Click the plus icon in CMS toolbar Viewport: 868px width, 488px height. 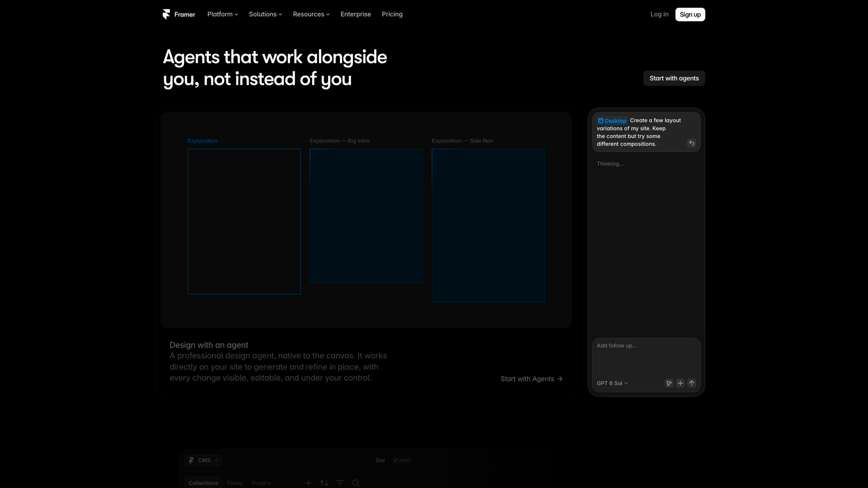[308, 483]
